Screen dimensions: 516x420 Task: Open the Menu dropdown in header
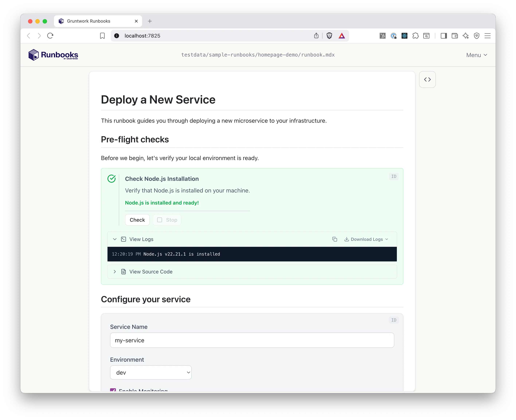476,55
